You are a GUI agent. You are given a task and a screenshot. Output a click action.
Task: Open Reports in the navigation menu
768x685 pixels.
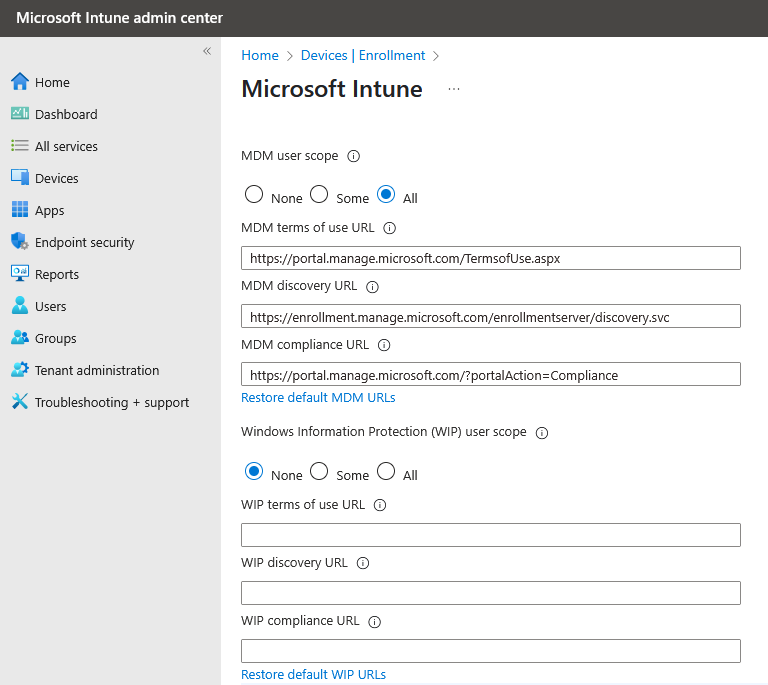57,274
